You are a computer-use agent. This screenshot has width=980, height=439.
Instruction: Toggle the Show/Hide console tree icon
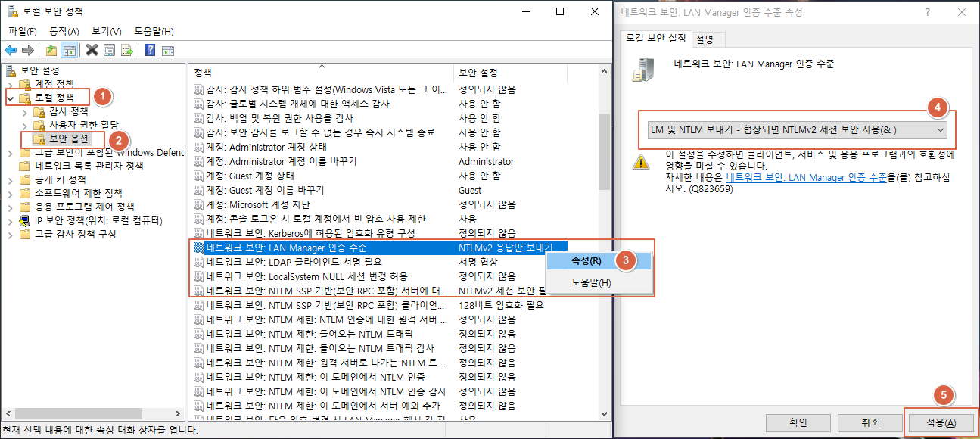[x=69, y=50]
